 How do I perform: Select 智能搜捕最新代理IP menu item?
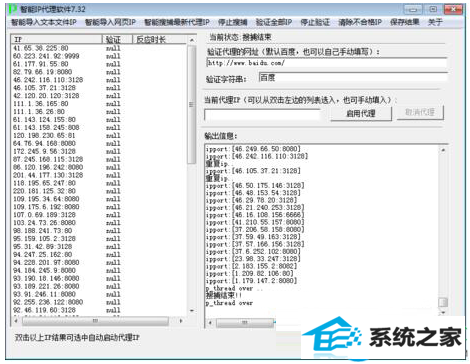tap(177, 22)
